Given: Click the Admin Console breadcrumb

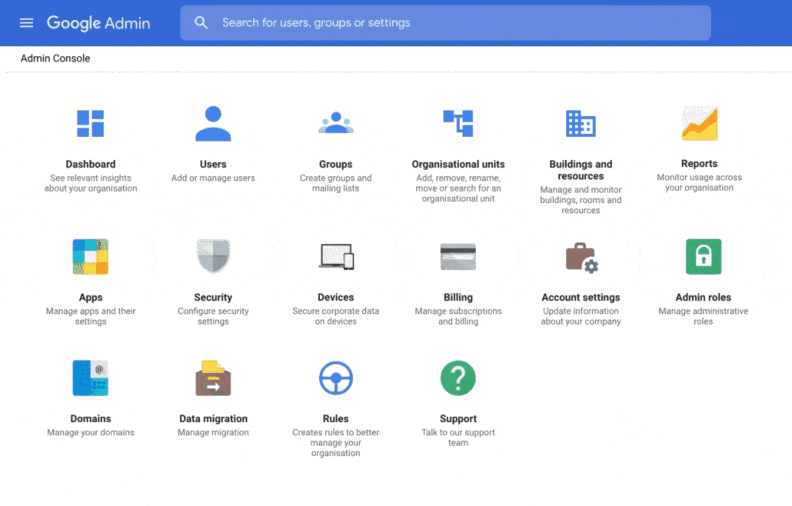Looking at the screenshot, I should 55,59.
